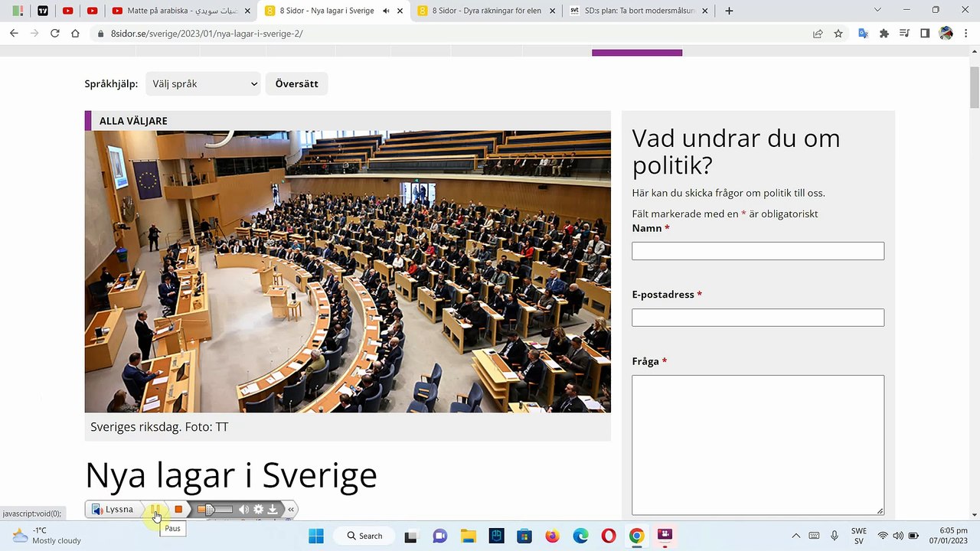Close the Dyra räkningar för elen tab

point(553,11)
